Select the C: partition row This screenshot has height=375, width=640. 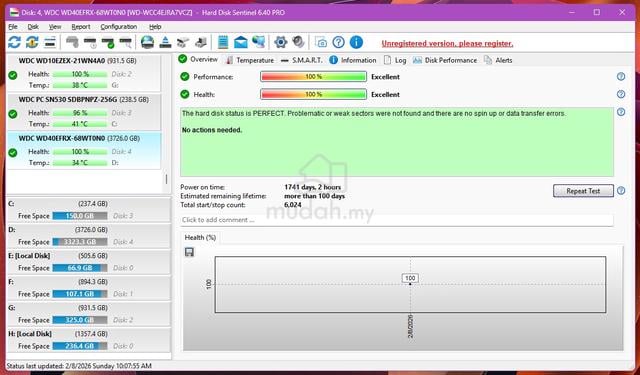click(x=89, y=209)
